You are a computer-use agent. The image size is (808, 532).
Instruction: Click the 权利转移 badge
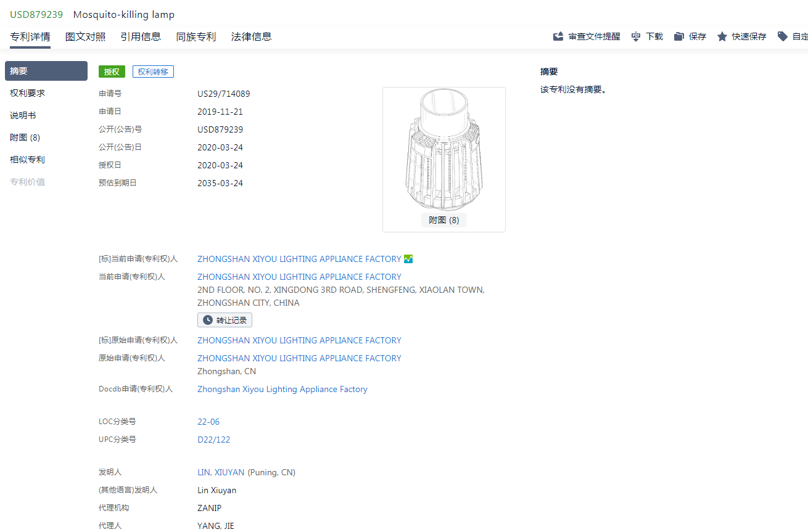153,72
